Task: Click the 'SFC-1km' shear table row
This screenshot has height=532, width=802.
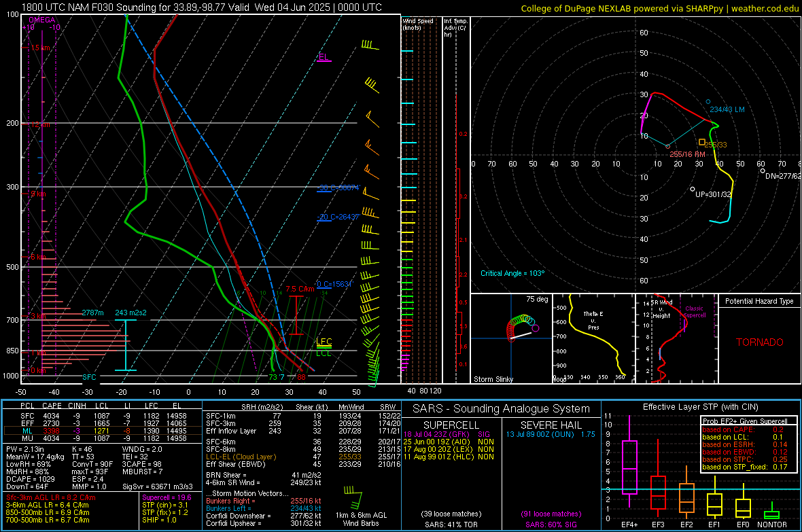Action: 303,416
